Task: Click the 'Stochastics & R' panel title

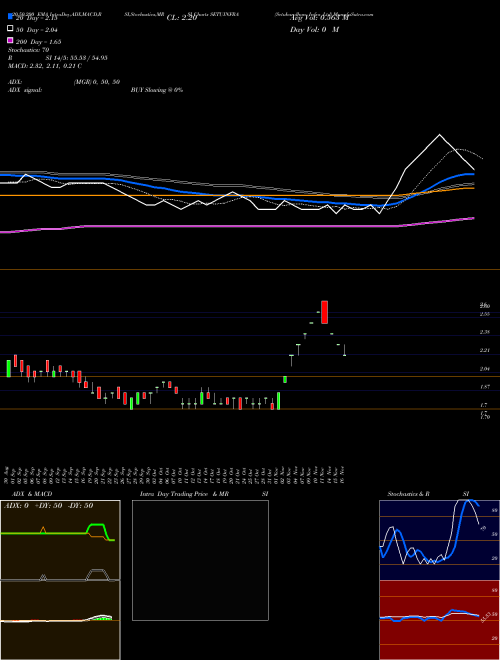Action: pyautogui.click(x=408, y=494)
